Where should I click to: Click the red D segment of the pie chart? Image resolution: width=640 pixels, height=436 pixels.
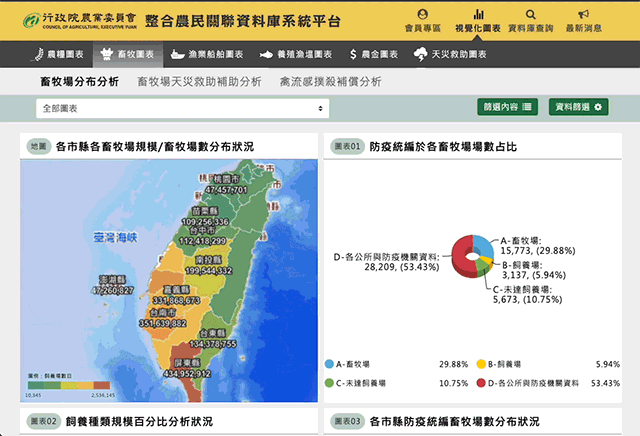460,255
